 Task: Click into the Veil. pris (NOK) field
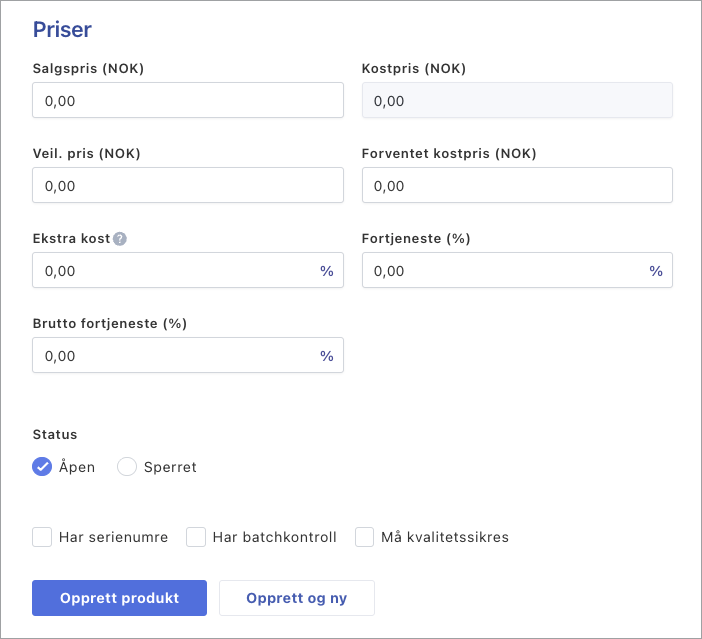coord(188,186)
